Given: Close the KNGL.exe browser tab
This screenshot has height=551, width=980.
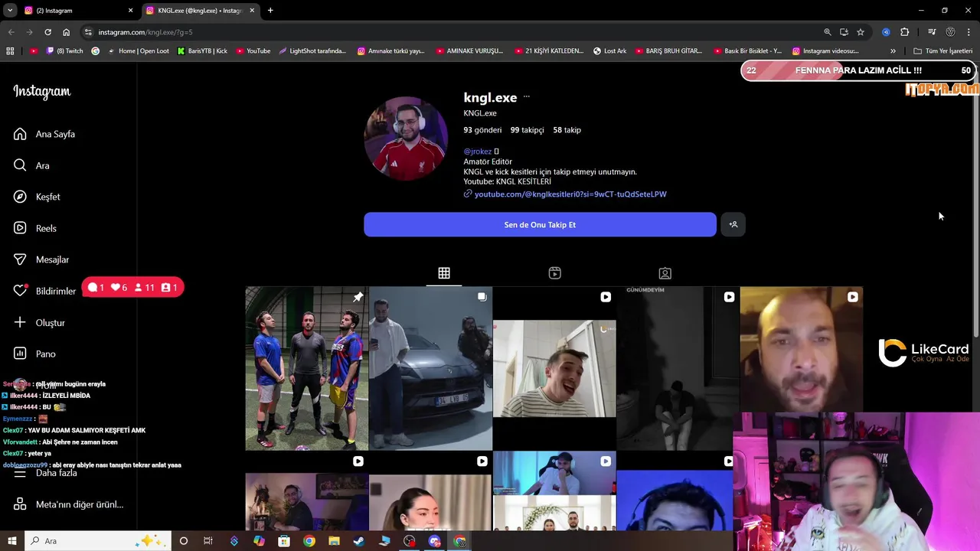Looking at the screenshot, I should (252, 11).
